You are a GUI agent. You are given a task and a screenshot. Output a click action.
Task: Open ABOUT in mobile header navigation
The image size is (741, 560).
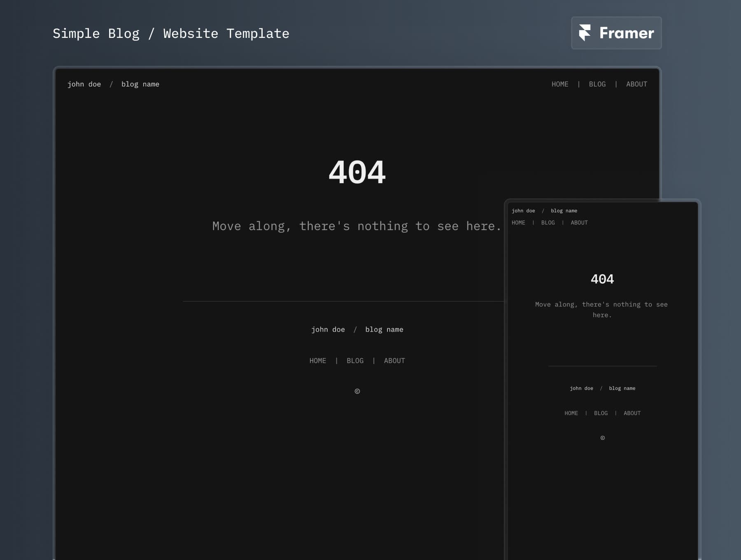[579, 223]
